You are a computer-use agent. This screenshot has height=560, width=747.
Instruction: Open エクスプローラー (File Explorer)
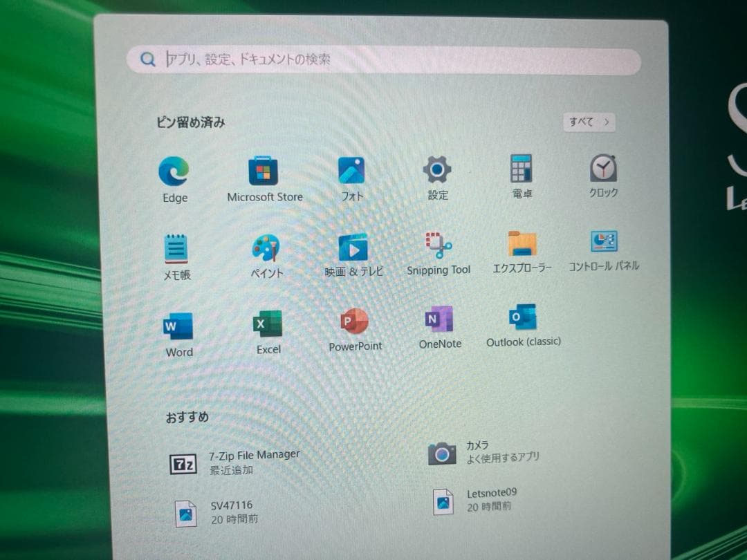click(x=522, y=242)
